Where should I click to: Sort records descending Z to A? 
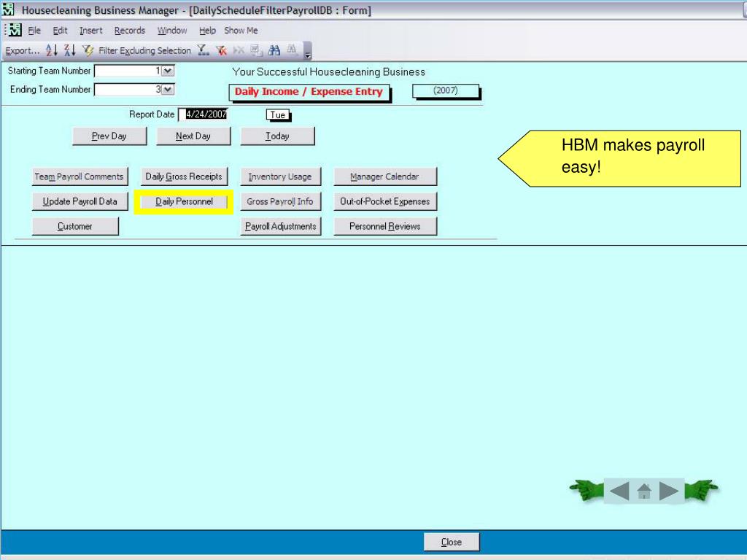[69, 50]
